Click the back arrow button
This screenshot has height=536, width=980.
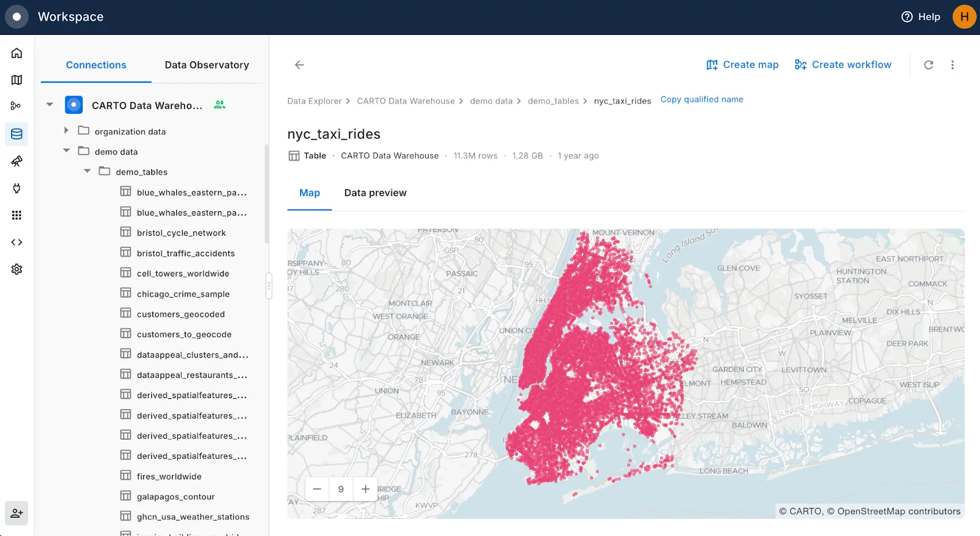click(300, 65)
